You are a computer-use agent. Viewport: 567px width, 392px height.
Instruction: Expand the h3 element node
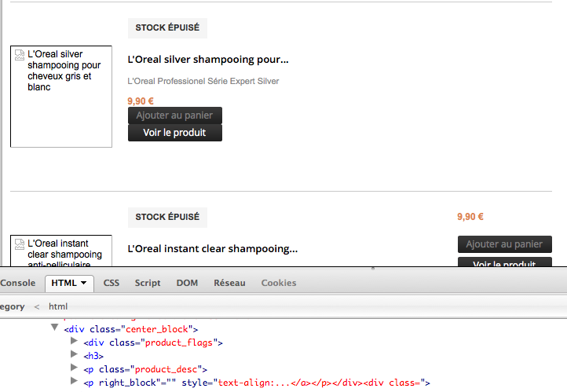[74, 355]
